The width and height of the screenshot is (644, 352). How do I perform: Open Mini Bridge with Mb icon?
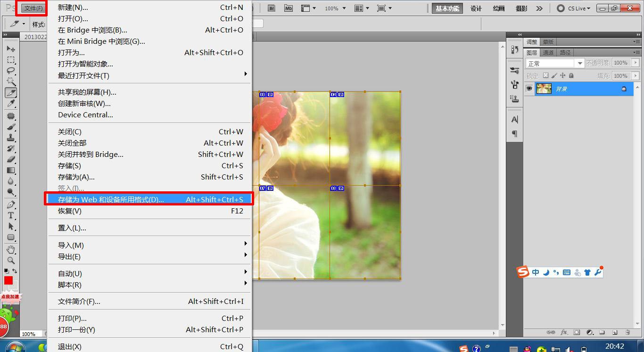tap(289, 8)
